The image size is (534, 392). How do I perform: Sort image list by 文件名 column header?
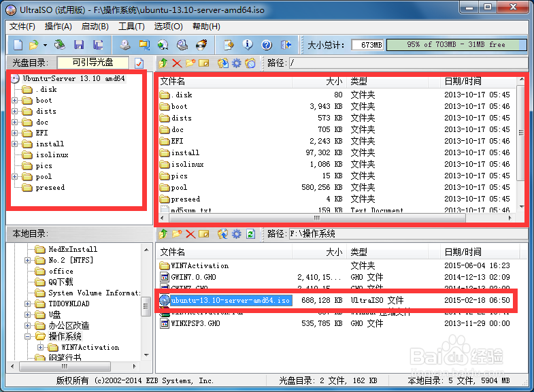point(224,82)
